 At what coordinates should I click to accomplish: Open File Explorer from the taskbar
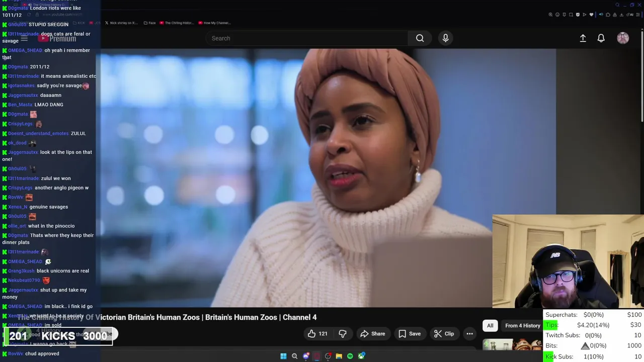coord(339,356)
